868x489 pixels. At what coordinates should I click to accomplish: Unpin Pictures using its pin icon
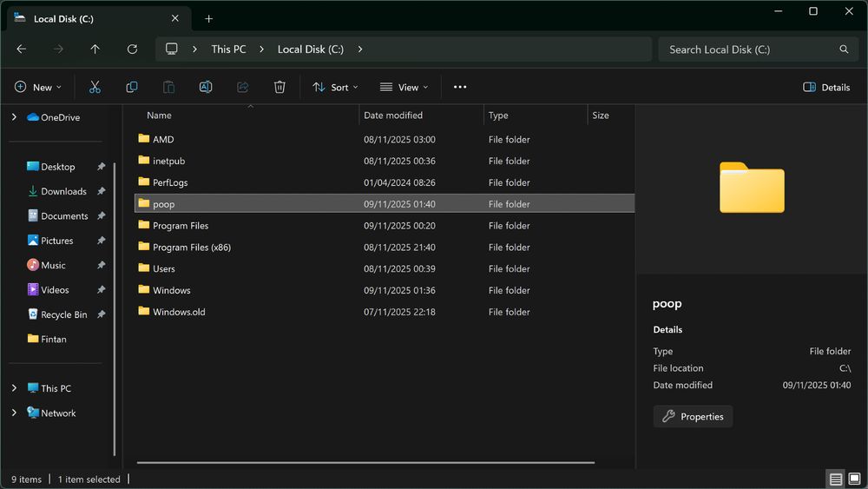[102, 241]
